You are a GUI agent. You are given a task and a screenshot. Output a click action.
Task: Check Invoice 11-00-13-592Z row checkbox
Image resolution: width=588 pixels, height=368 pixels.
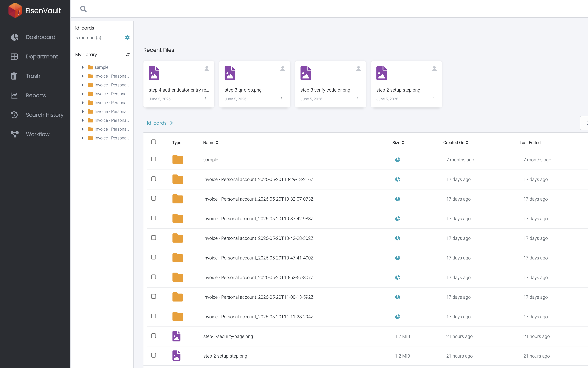[x=154, y=296]
